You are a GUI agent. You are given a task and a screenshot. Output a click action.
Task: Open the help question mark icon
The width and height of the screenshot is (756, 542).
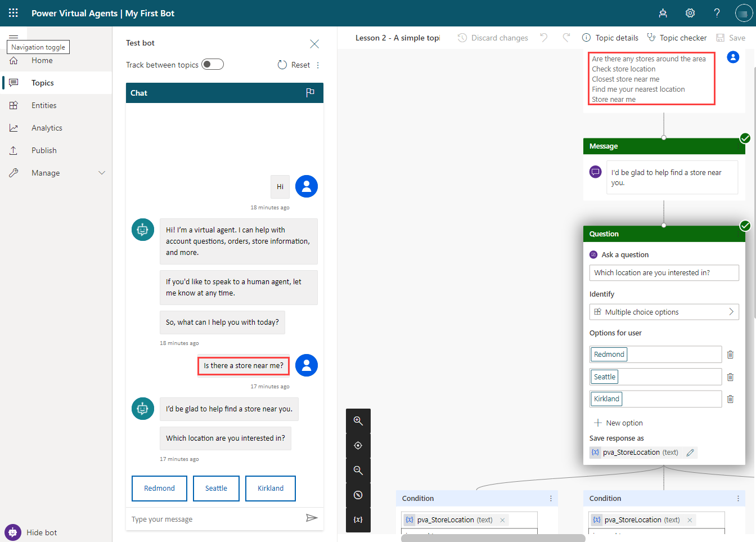717,13
